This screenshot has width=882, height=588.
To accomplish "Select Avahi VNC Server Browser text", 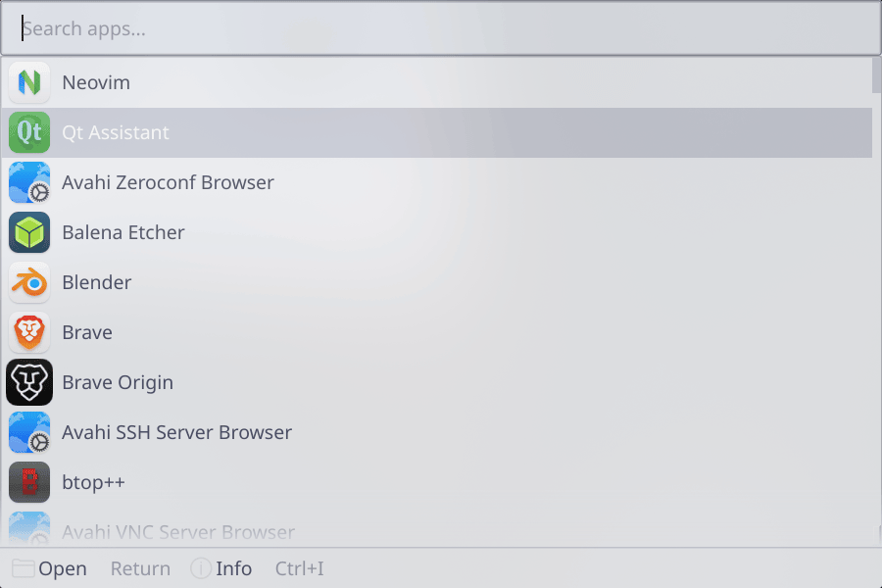I will point(178,532).
